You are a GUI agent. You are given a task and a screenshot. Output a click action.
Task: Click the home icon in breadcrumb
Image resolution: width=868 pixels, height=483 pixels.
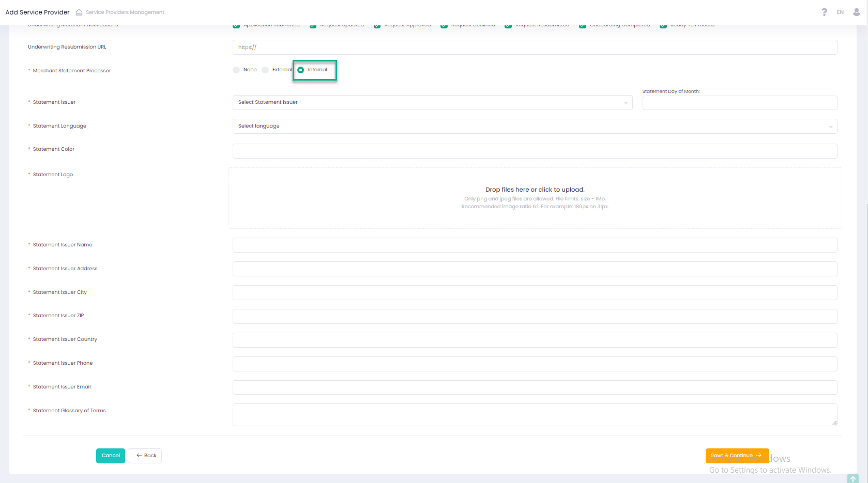click(x=79, y=12)
